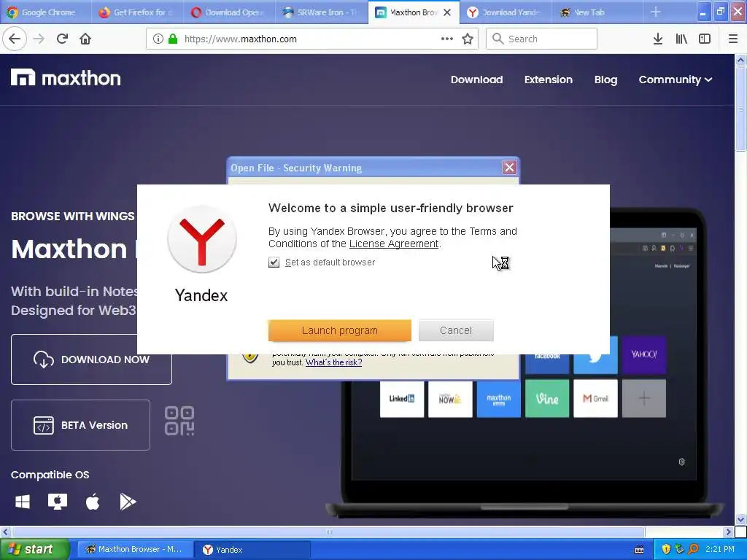
Task: Close the Open File Security Warning dialog
Action: pos(509,168)
